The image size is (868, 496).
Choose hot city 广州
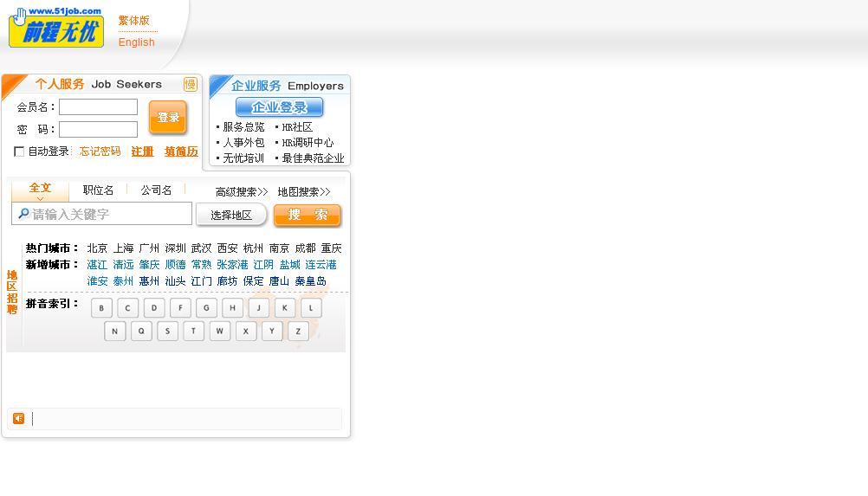pyautogui.click(x=150, y=248)
